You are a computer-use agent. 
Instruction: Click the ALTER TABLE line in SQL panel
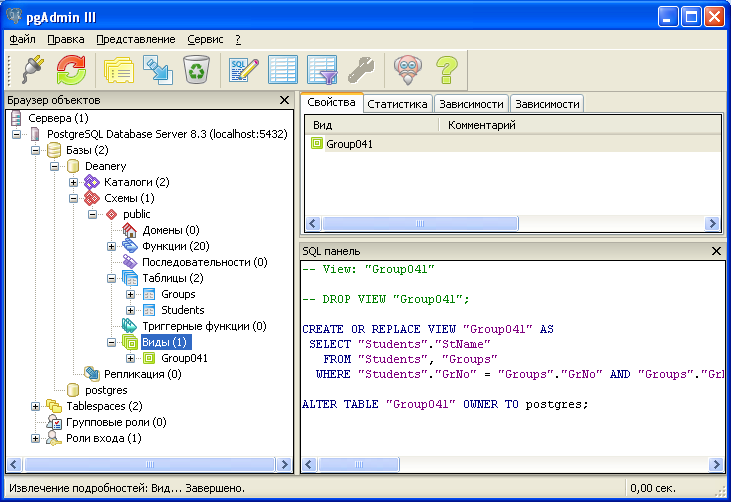pos(445,404)
